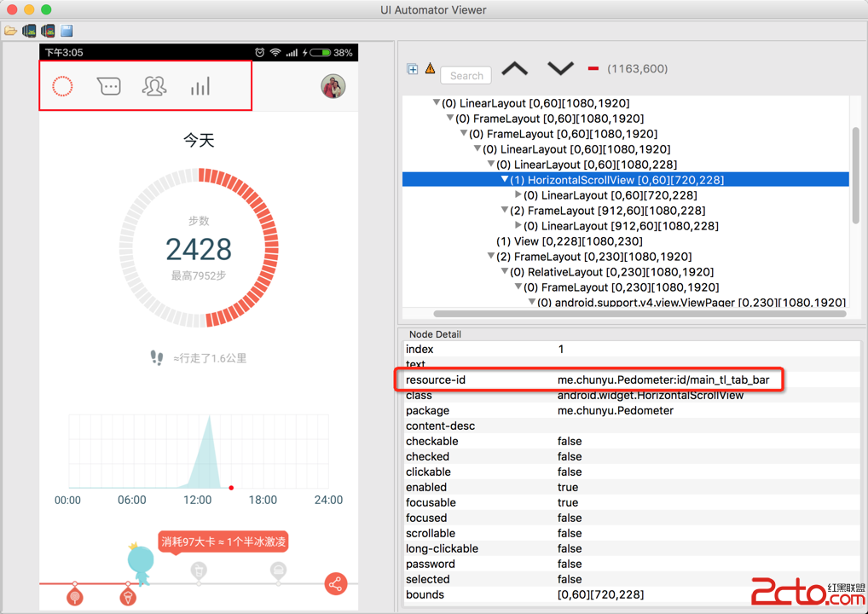This screenshot has width=868, height=614.
Task: Click the expand-all plus icon above the tree
Action: pyautogui.click(x=413, y=69)
